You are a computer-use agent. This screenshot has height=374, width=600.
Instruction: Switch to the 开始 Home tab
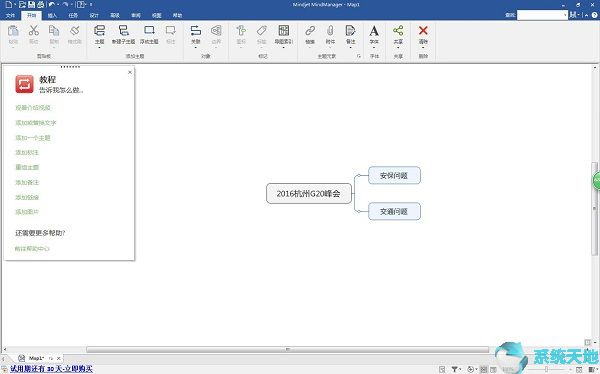(31, 15)
